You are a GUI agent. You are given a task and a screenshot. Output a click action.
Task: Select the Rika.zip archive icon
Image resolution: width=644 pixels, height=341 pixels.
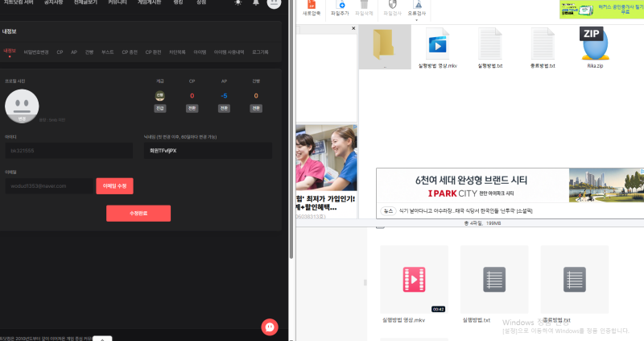click(x=595, y=43)
